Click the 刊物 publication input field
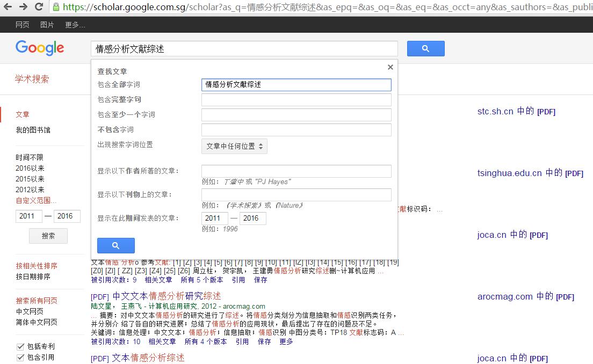Screen dimensions: 593x364 click(296, 195)
